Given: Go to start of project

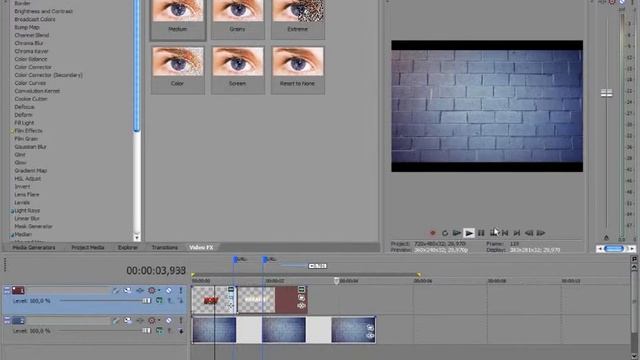Looking at the screenshot, I should point(505,233).
